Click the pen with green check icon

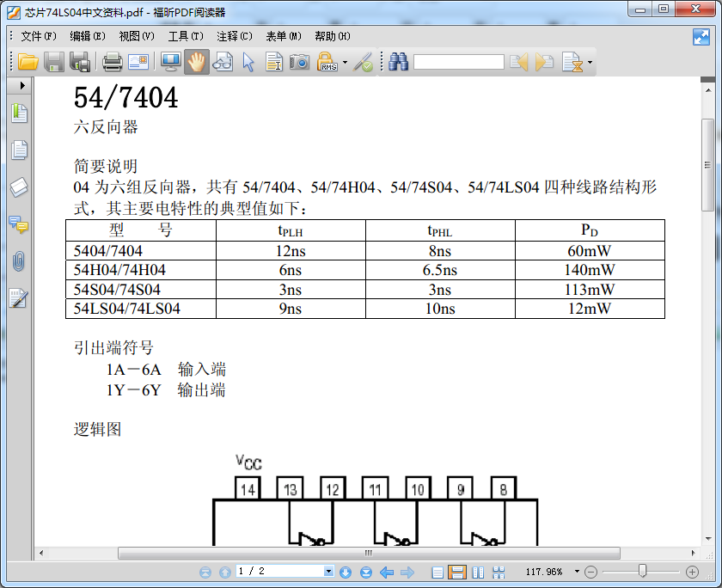click(x=363, y=62)
